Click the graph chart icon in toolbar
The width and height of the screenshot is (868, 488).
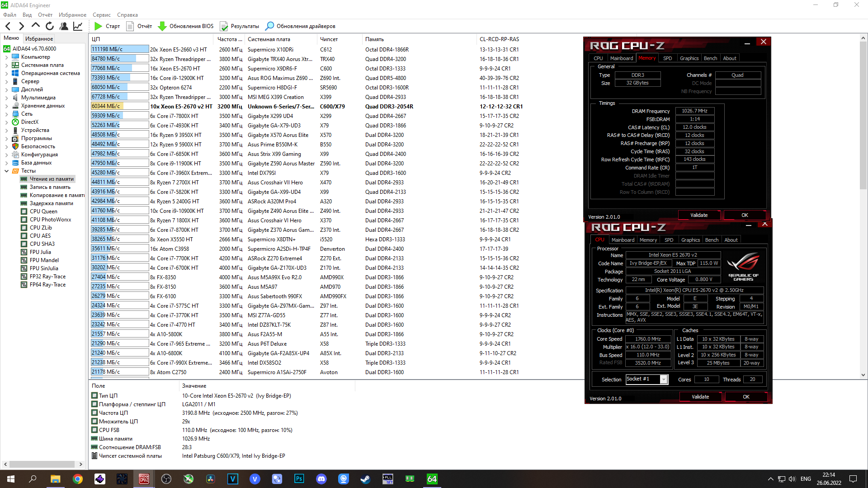(x=78, y=26)
